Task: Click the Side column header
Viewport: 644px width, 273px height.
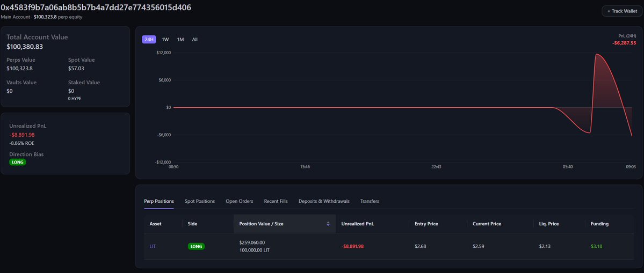Action: 192,224
